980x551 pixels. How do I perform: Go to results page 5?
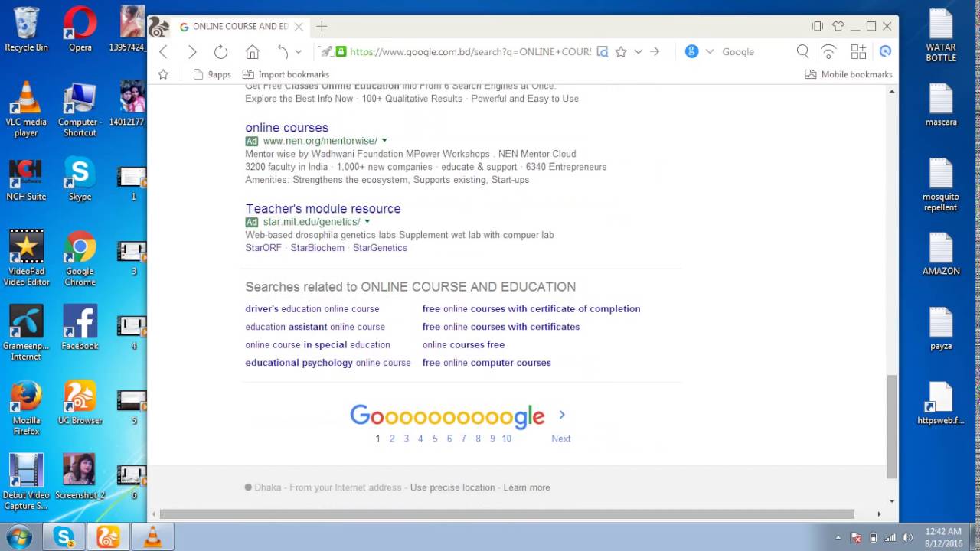click(x=434, y=439)
